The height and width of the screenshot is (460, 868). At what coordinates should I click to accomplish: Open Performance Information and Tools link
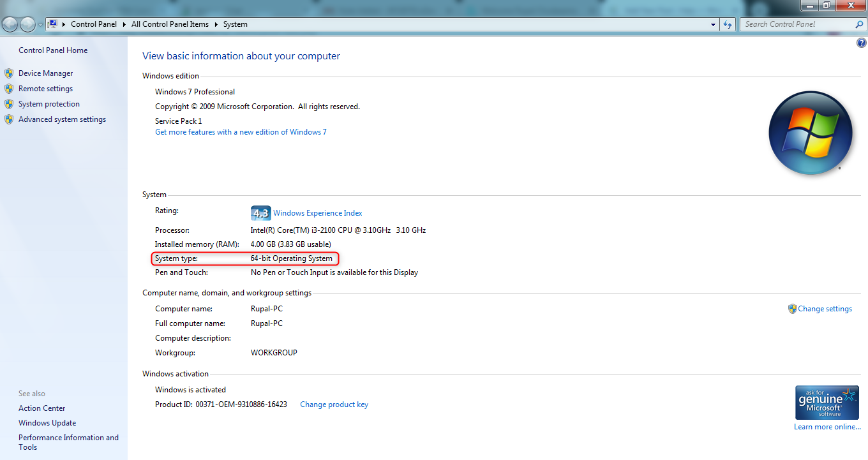pos(68,442)
